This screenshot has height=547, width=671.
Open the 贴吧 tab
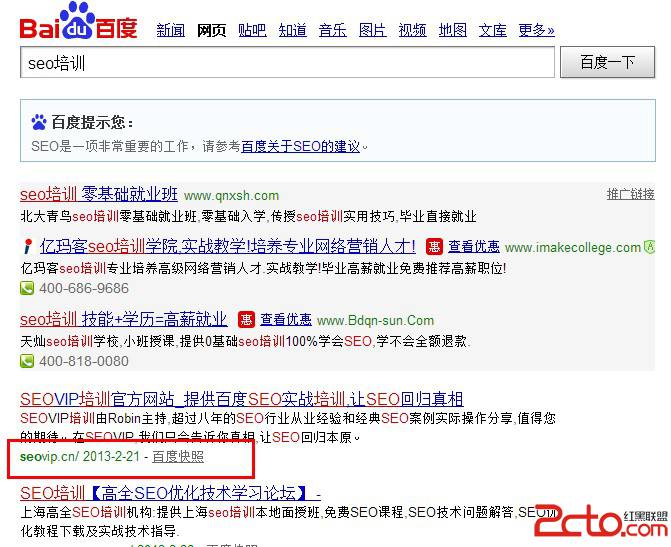point(252,30)
